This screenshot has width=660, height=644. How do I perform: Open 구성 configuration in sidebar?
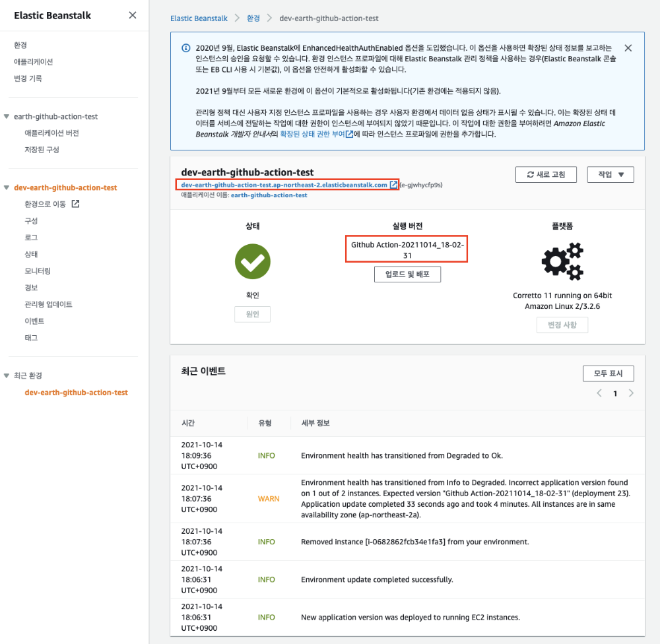(31, 221)
